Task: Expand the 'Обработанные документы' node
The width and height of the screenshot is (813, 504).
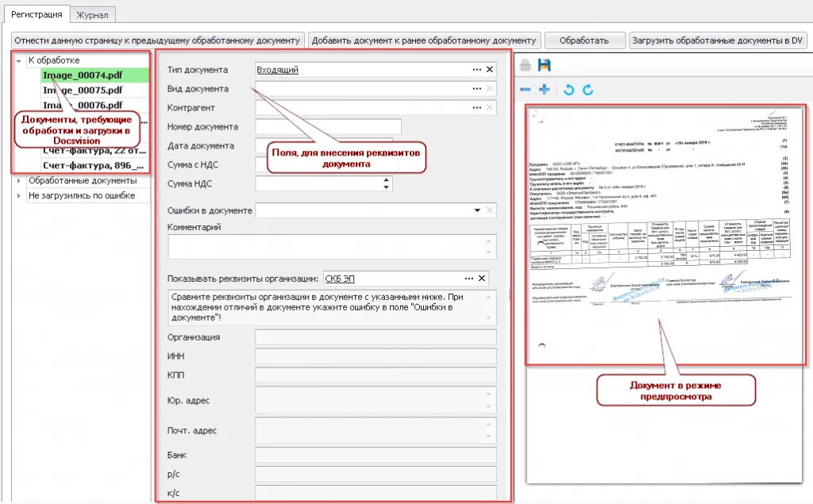Action: (18, 181)
